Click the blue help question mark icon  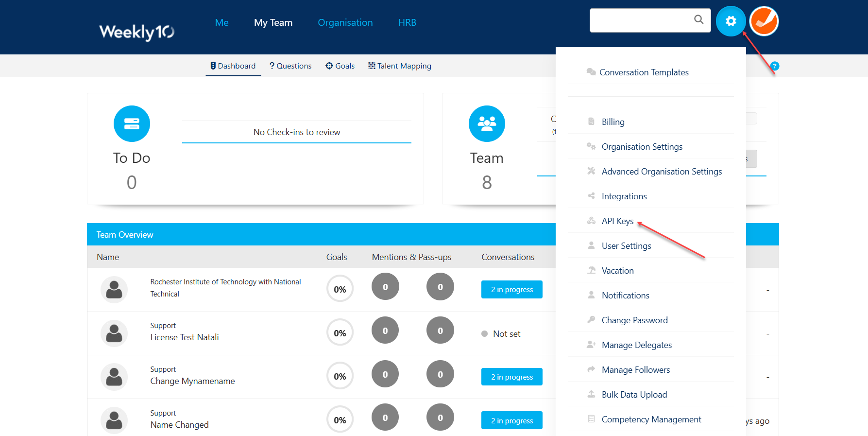click(x=775, y=66)
